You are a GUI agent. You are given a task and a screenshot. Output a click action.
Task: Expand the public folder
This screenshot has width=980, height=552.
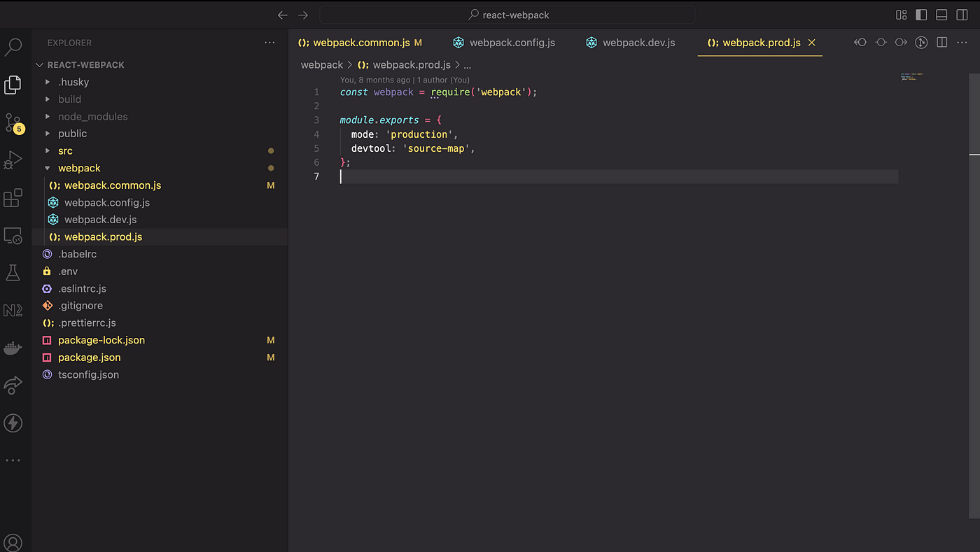[x=160, y=134]
